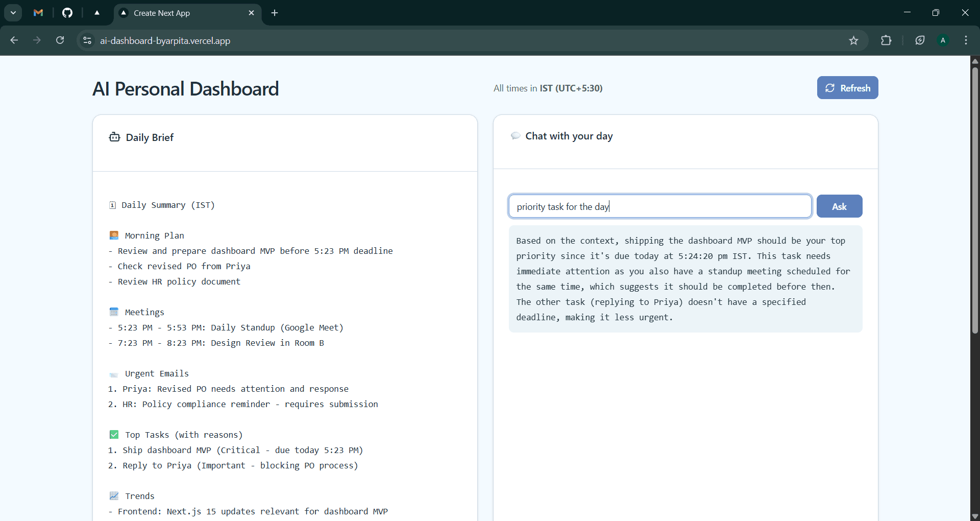Click the Trends chart icon
This screenshot has width=980, height=521.
114,496
